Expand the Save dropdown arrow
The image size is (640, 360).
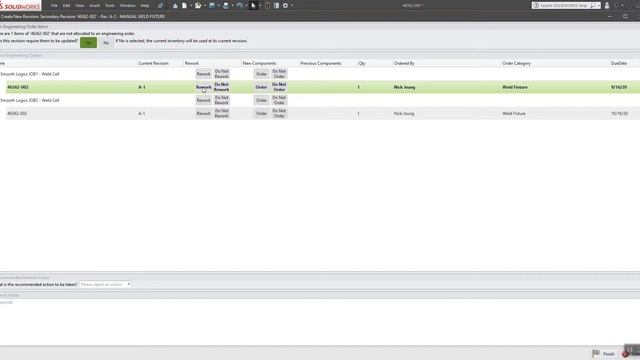pyautogui.click(x=218, y=6)
